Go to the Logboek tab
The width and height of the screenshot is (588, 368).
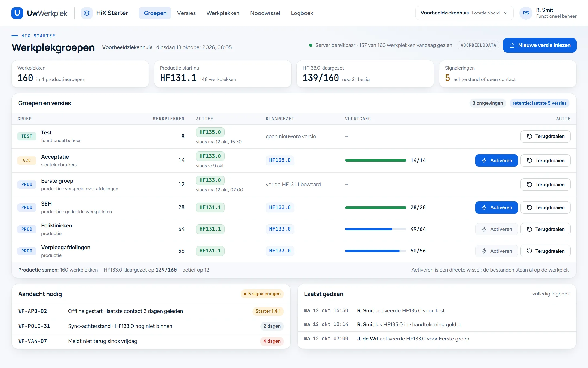(302, 13)
